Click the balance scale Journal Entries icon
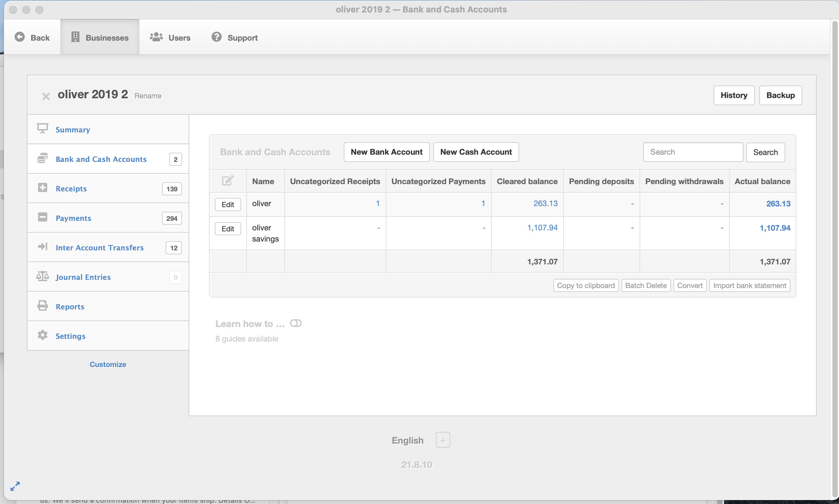 (x=43, y=276)
